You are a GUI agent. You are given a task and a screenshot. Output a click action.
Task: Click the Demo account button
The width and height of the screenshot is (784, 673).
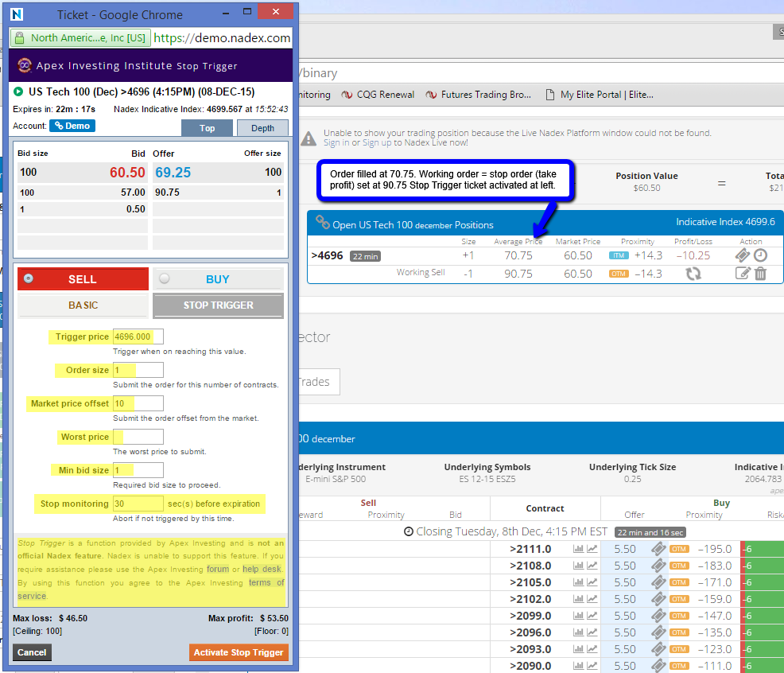(72, 126)
